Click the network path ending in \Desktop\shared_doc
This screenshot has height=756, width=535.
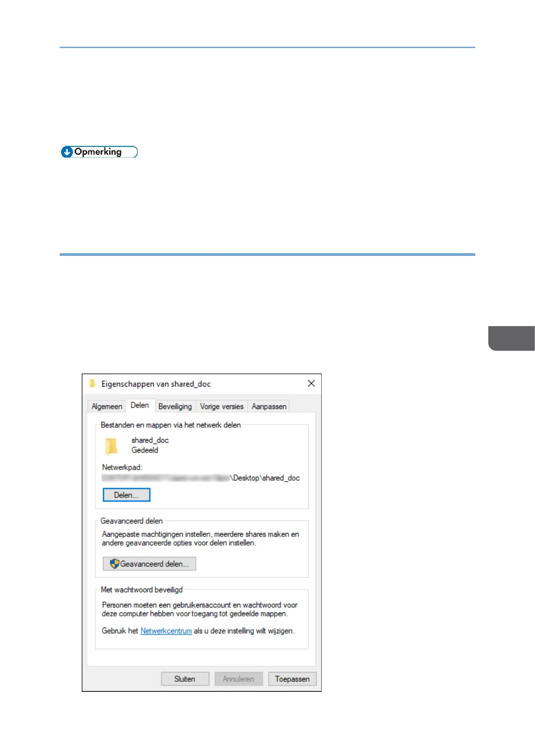[x=201, y=478]
